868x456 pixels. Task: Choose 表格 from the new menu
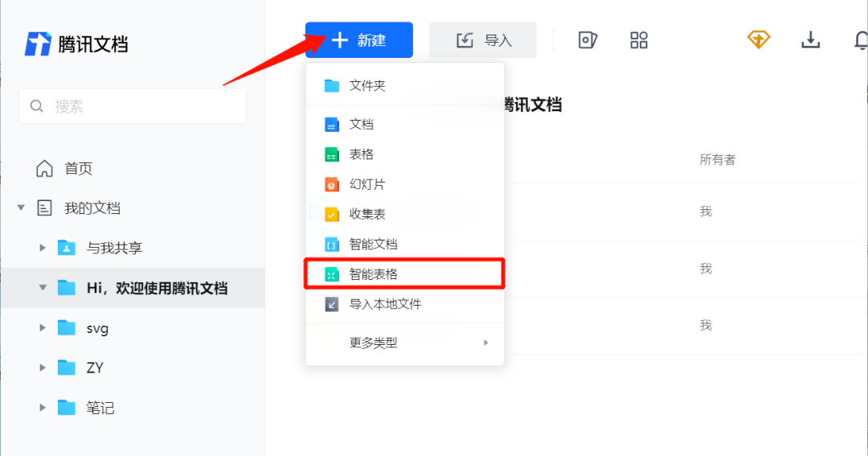(404, 154)
